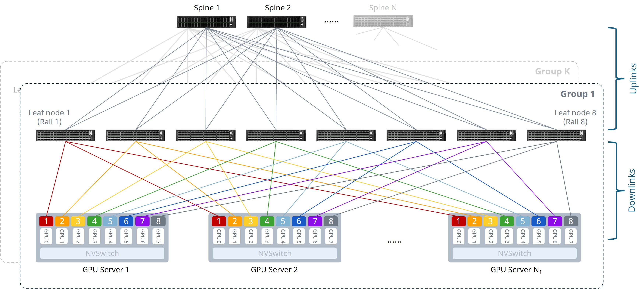The height and width of the screenshot is (289, 644).
Task: Pick yellow port 3 on GPU Server N1
Action: click(x=490, y=221)
